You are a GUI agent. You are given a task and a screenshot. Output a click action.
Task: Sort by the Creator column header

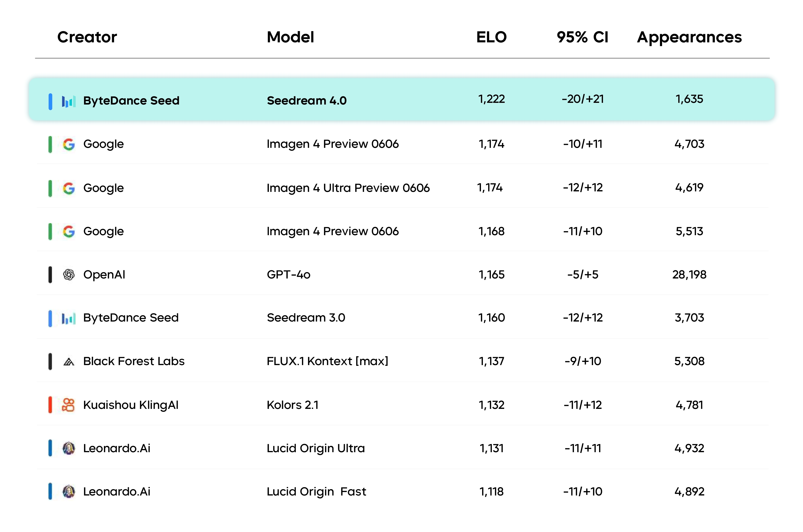87,37
